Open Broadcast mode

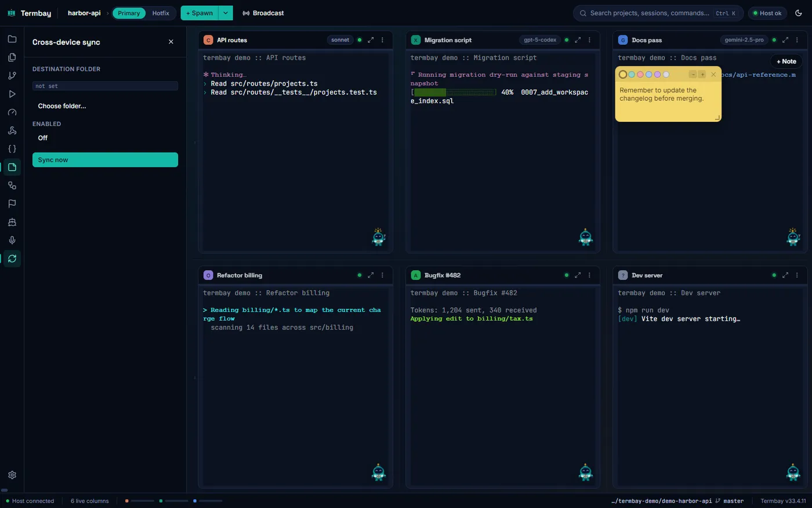[x=263, y=13]
